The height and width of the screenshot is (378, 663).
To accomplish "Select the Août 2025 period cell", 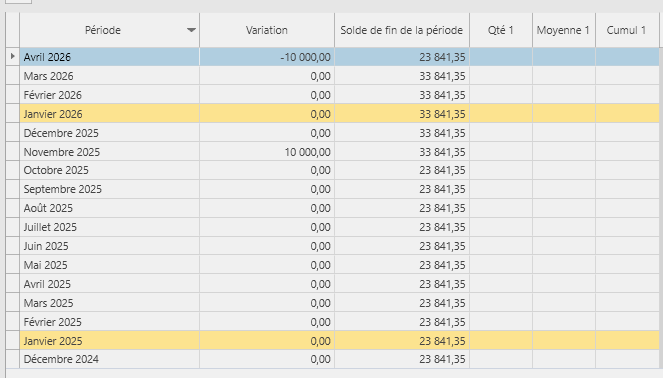I will pos(110,208).
